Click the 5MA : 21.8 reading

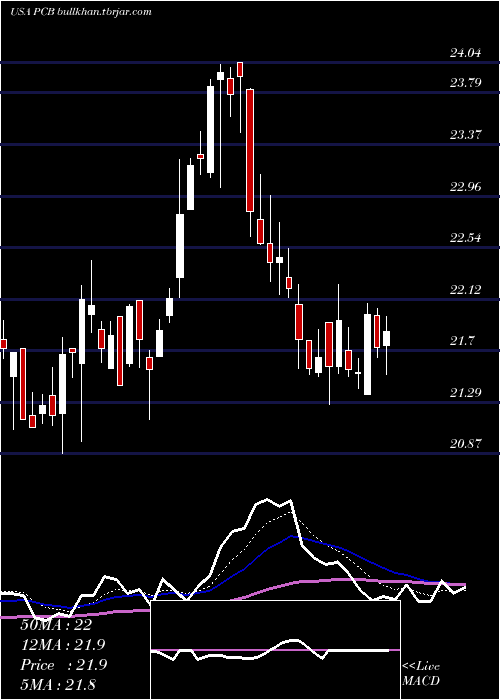[x=58, y=684]
